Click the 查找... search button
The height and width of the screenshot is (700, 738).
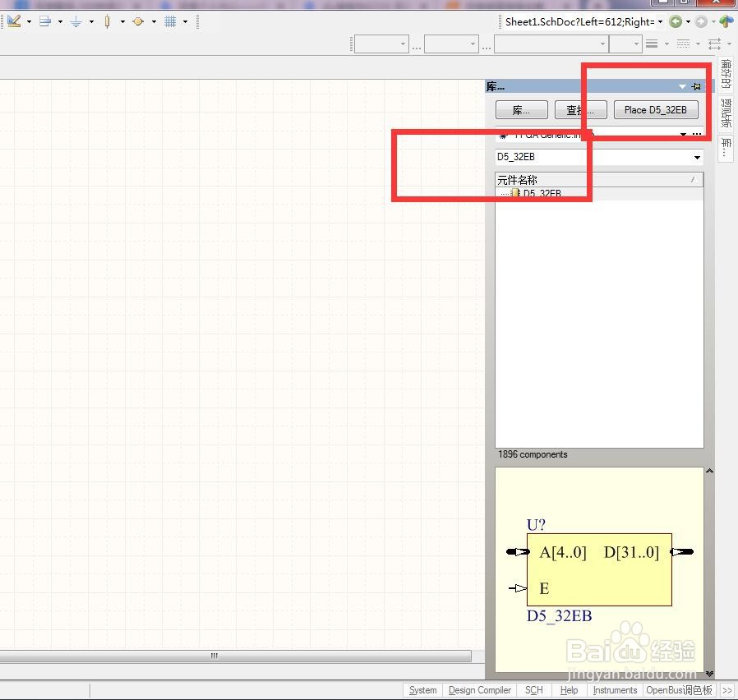click(581, 110)
